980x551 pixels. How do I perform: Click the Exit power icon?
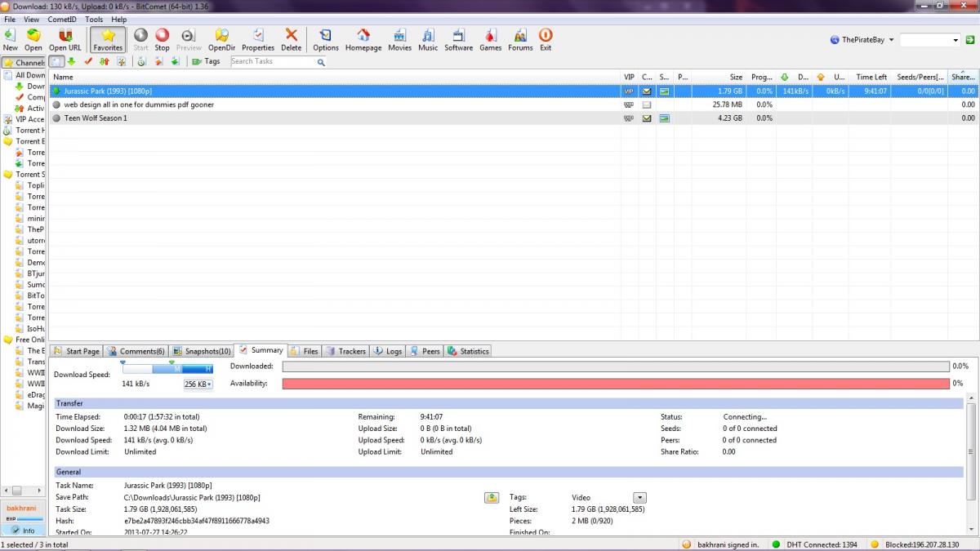click(546, 39)
